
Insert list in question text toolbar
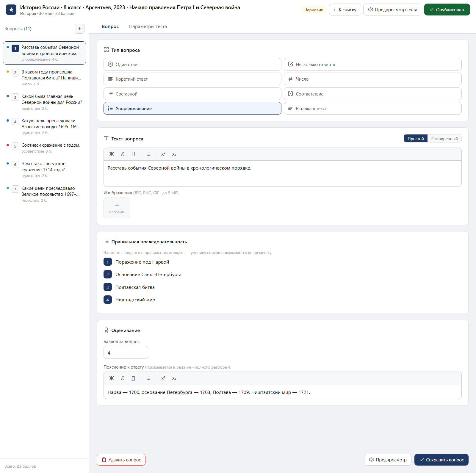(x=148, y=154)
